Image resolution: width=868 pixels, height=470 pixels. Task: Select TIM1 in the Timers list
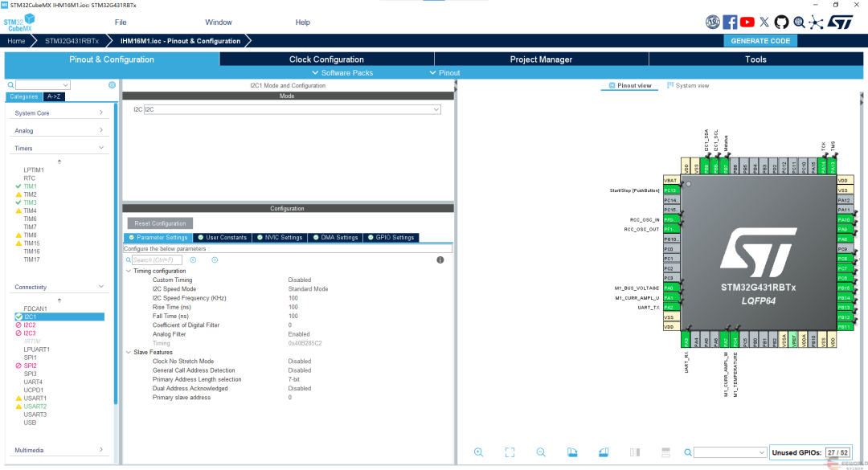pos(30,186)
